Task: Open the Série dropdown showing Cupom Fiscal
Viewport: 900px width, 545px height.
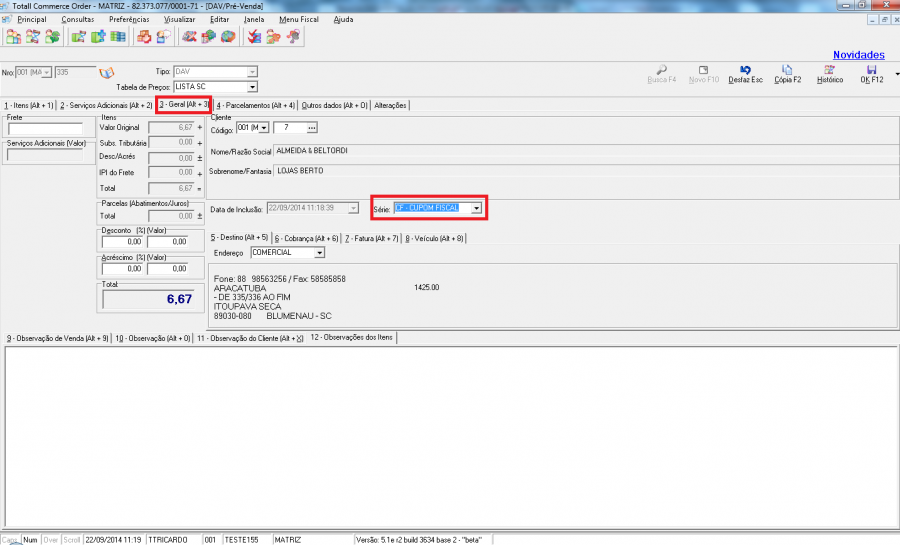Action: 477,208
